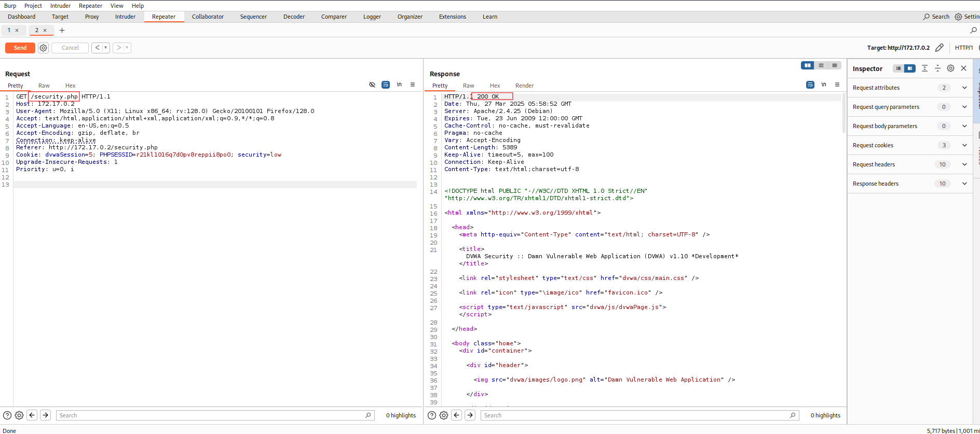Image resolution: width=980 pixels, height=434 pixels.
Task: Jump to previous request search match
Action: tap(32, 415)
